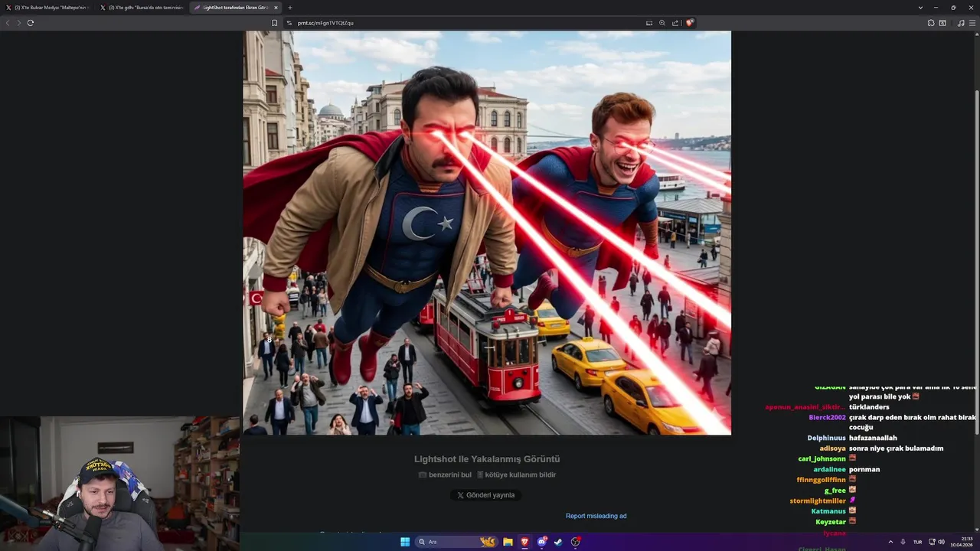The height and width of the screenshot is (551, 980).
Task: Reload the page in Brave
Action: [x=31, y=23]
